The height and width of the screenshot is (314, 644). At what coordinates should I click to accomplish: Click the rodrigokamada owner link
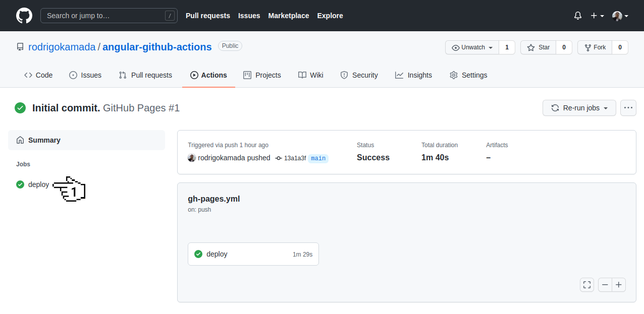pos(62,47)
